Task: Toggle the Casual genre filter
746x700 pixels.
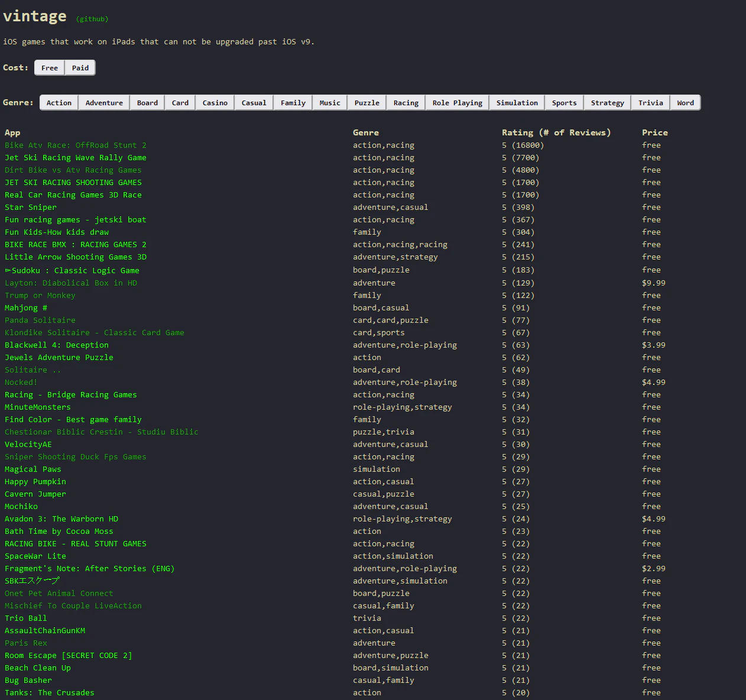Action: (254, 103)
